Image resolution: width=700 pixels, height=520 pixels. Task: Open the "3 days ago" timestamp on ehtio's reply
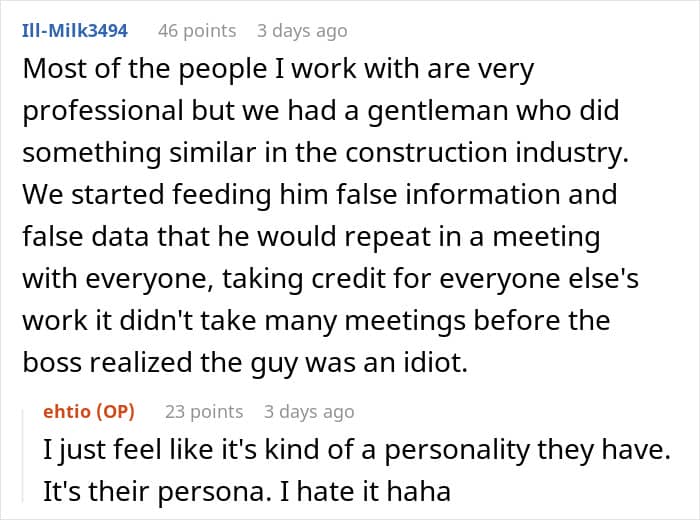click(x=309, y=412)
